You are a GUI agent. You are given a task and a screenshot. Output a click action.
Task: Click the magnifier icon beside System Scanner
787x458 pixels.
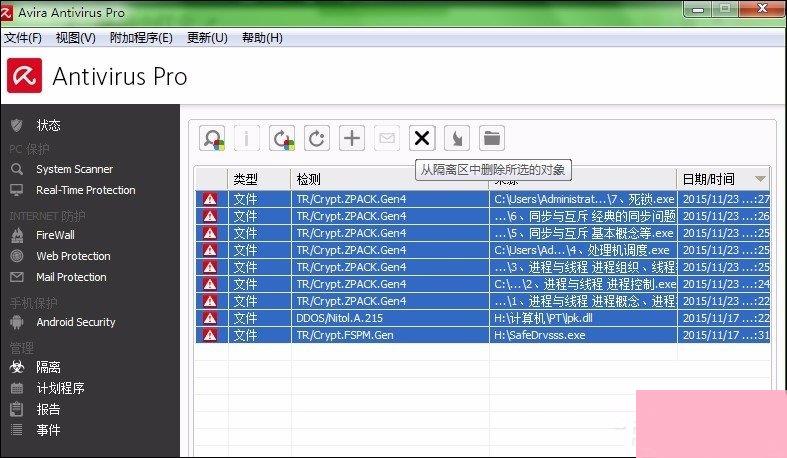point(17,169)
